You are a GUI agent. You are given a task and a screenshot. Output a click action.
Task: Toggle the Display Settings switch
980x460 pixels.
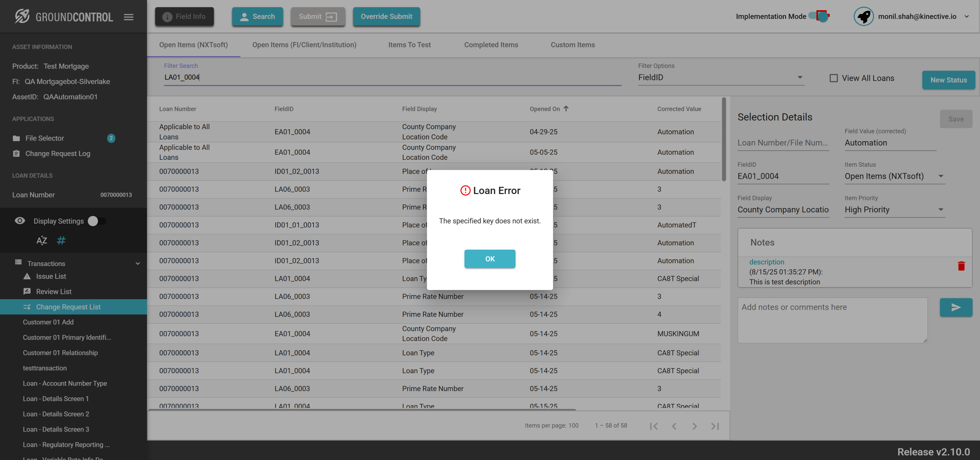pos(97,221)
